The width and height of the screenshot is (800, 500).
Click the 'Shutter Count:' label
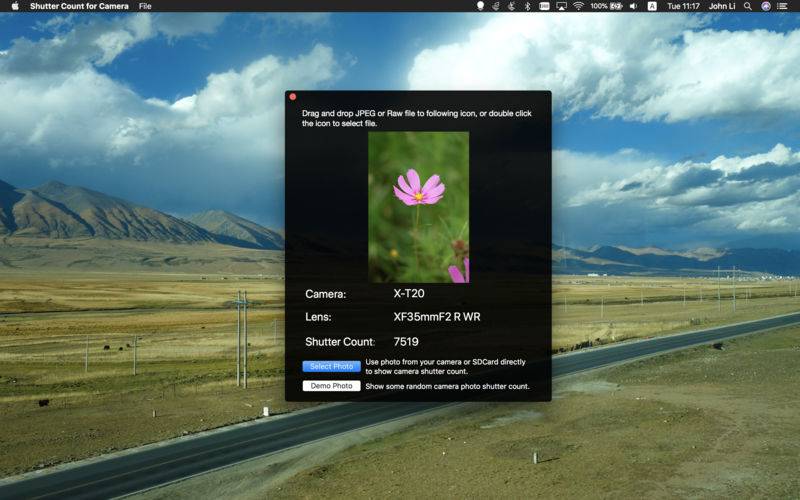click(340, 342)
